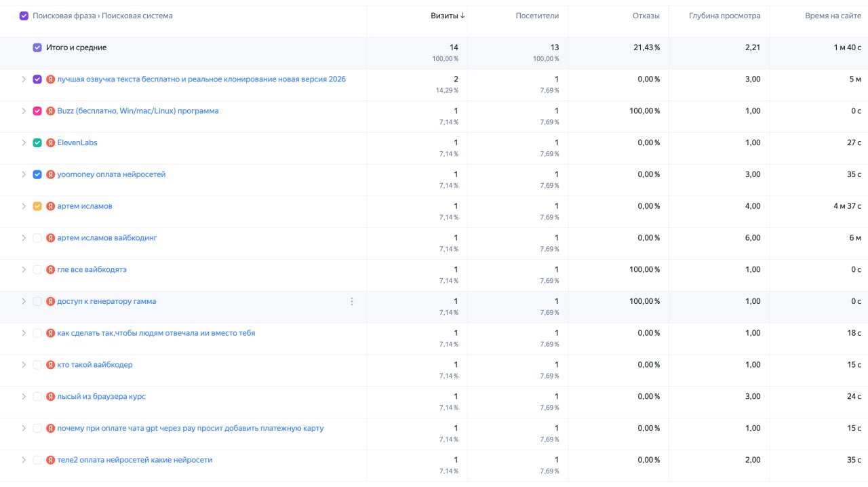Image resolution: width=868 pixels, height=487 pixels.
Task: Expand the 'Buzz (бесплатно, Win/mac/Linux)' row
Action: (24, 111)
